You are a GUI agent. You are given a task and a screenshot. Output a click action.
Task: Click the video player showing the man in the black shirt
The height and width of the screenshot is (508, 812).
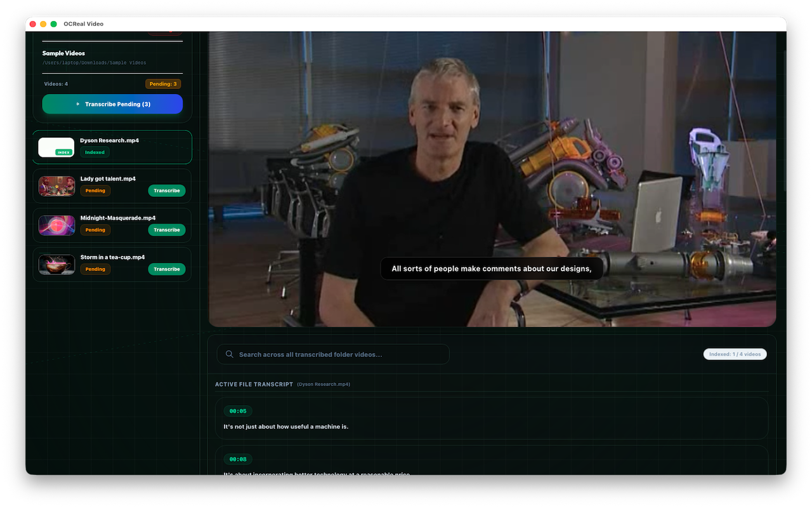click(x=492, y=179)
